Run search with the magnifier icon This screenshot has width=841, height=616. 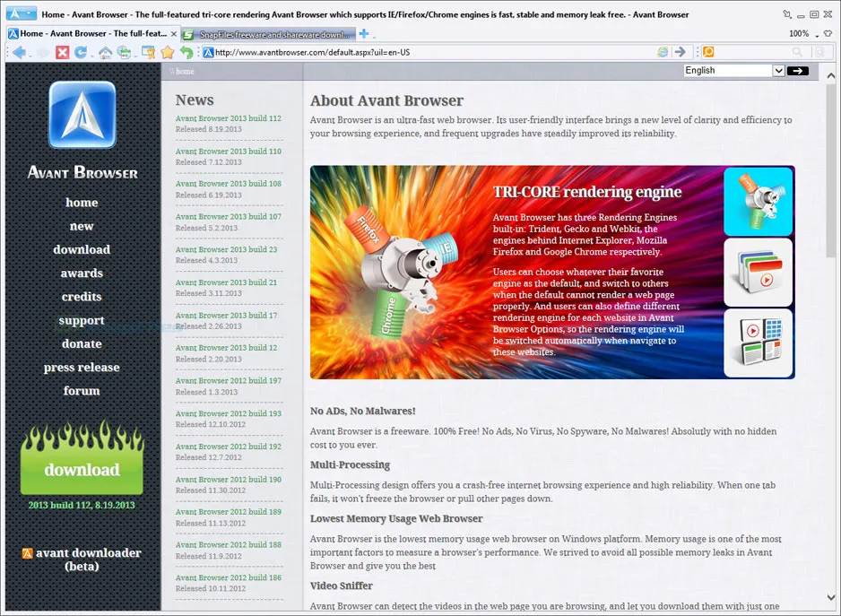click(x=798, y=52)
